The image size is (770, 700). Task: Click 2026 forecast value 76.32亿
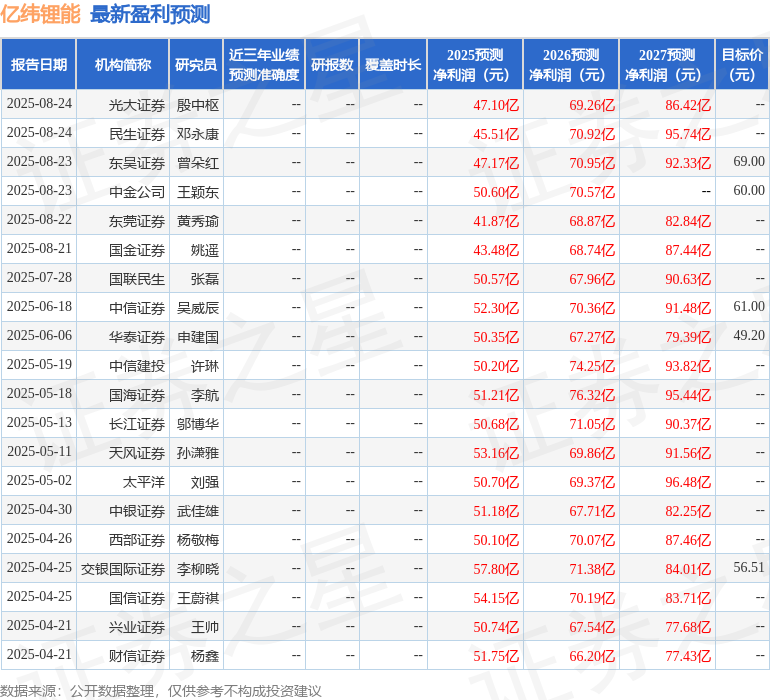point(592,395)
